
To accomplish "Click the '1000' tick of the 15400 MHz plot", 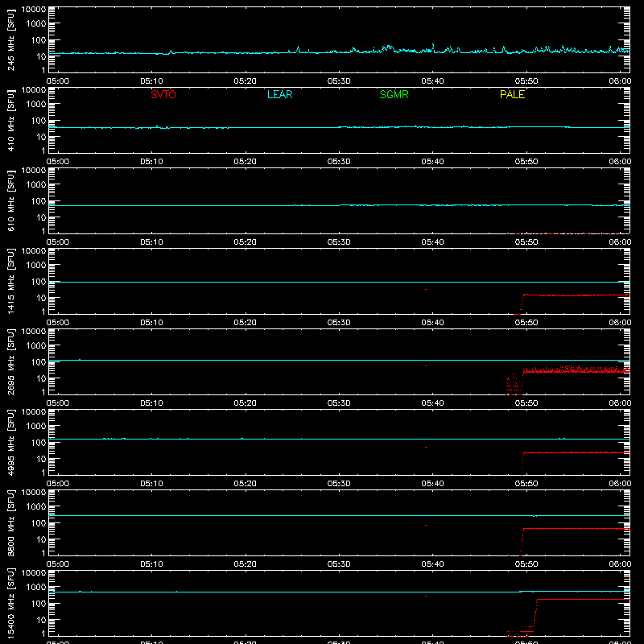I will (36, 588).
